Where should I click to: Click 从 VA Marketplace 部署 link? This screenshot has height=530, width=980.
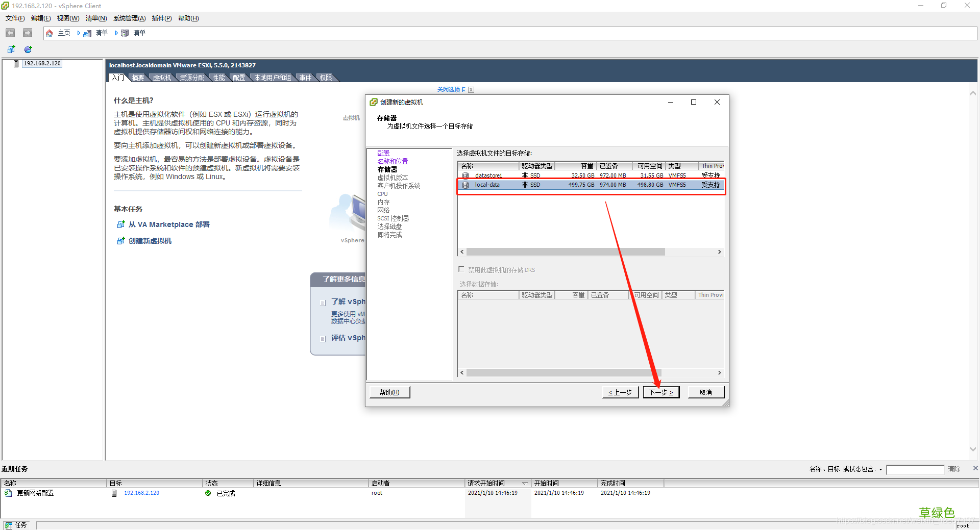click(169, 224)
